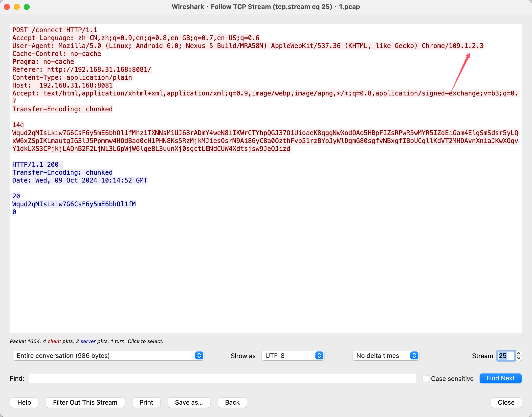Focus the Find text input field
This screenshot has height=417, width=532.
222,378
